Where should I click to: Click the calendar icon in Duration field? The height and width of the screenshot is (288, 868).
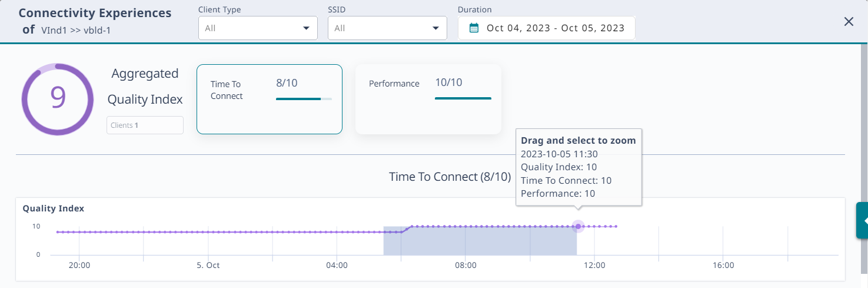474,28
